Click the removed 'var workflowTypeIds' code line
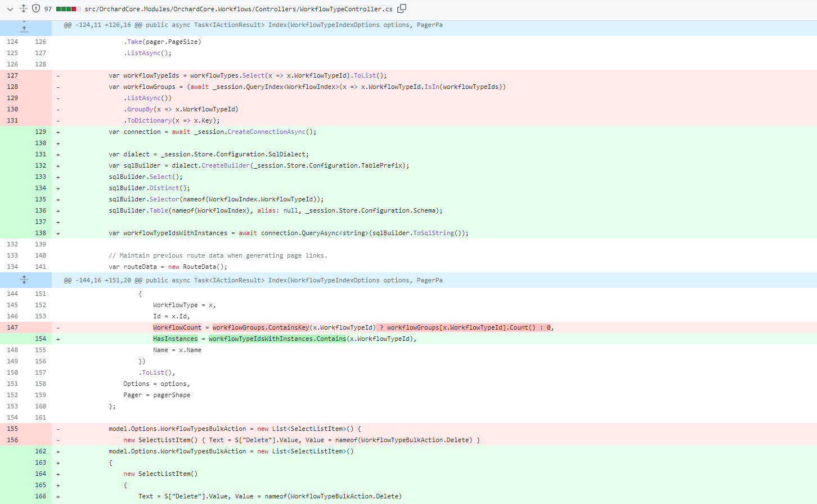This screenshot has width=817, height=504. click(248, 75)
